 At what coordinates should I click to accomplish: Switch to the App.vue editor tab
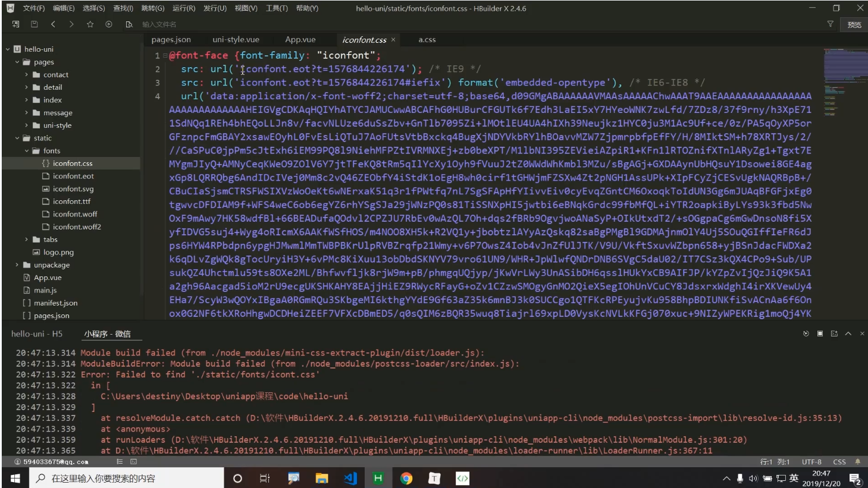tap(300, 40)
